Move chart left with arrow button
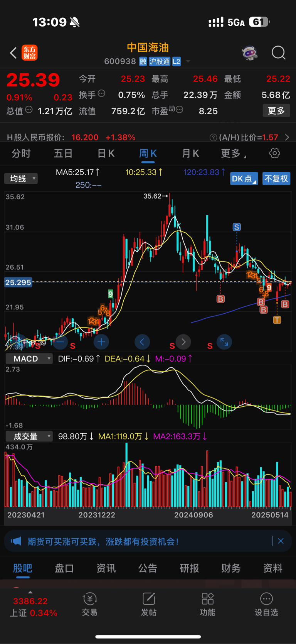 (x=142, y=342)
